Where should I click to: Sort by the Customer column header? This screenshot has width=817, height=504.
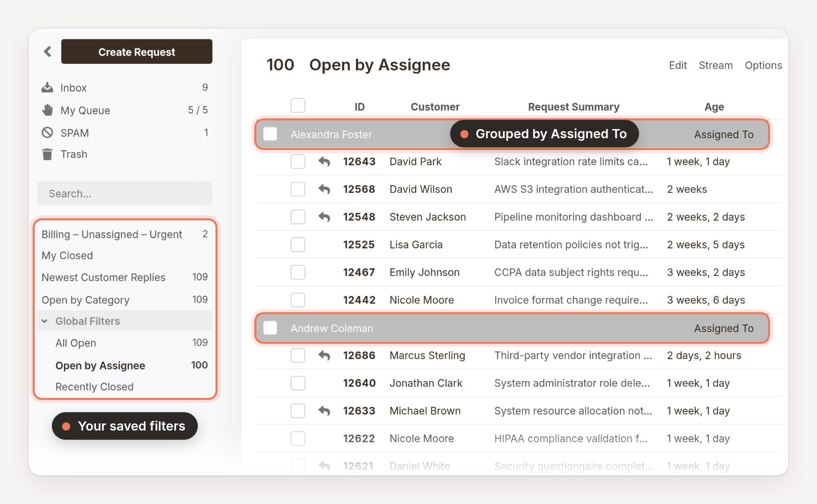(x=435, y=107)
